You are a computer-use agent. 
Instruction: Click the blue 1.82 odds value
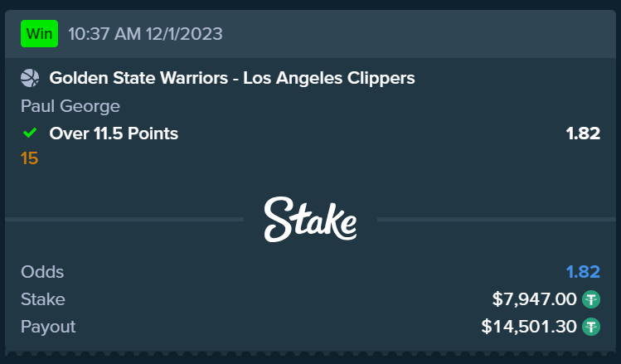[x=583, y=272]
